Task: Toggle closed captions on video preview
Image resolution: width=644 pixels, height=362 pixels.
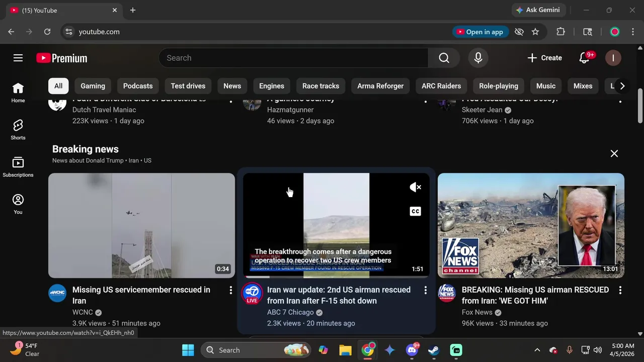Action: [415, 211]
